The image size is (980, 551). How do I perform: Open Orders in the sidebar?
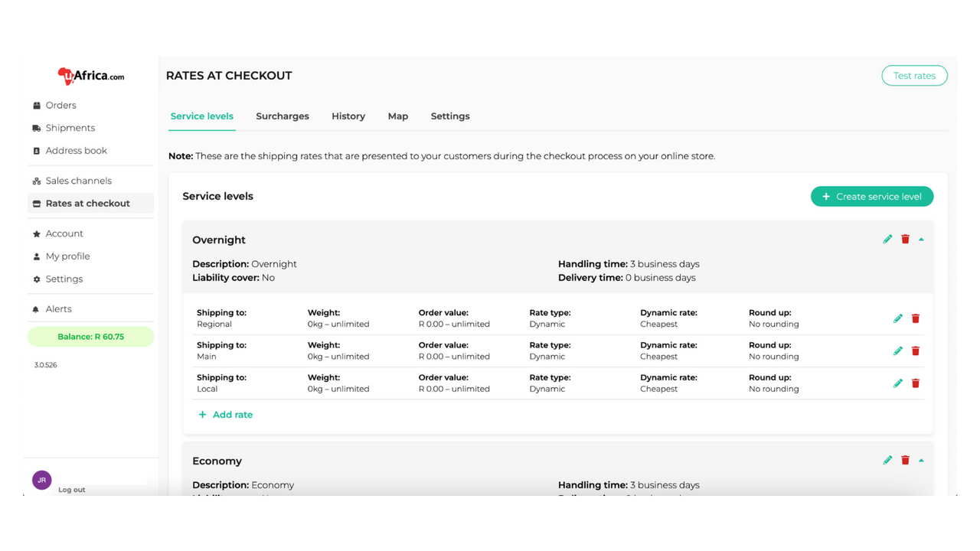click(x=60, y=106)
